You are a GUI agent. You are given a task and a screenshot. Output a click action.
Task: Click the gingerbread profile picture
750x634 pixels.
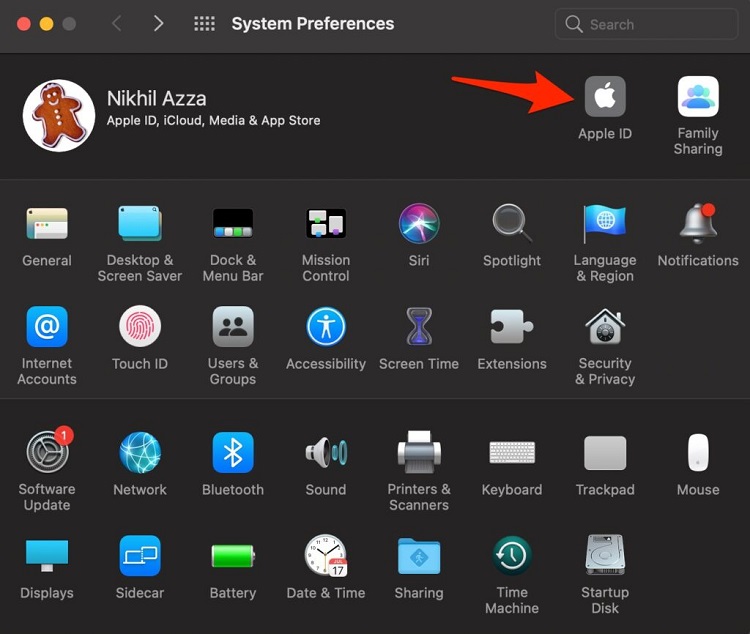59,115
